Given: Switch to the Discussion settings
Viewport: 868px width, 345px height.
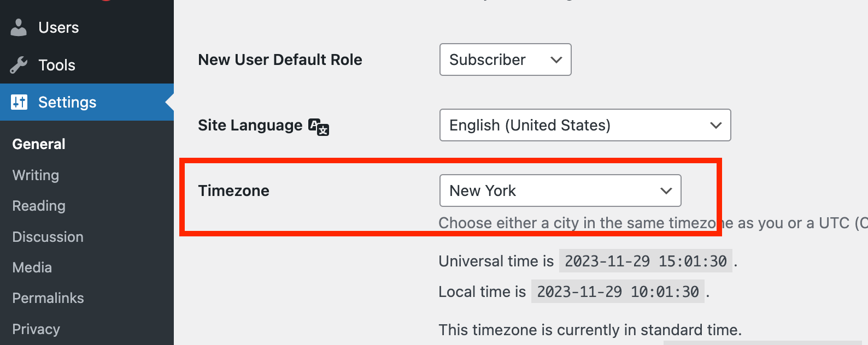Looking at the screenshot, I should click(x=48, y=237).
